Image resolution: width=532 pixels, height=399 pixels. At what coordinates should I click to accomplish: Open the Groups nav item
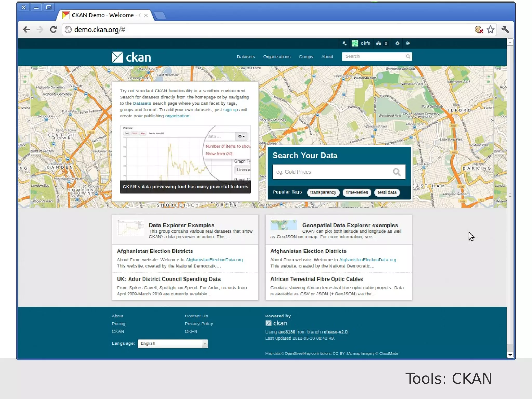tap(306, 57)
